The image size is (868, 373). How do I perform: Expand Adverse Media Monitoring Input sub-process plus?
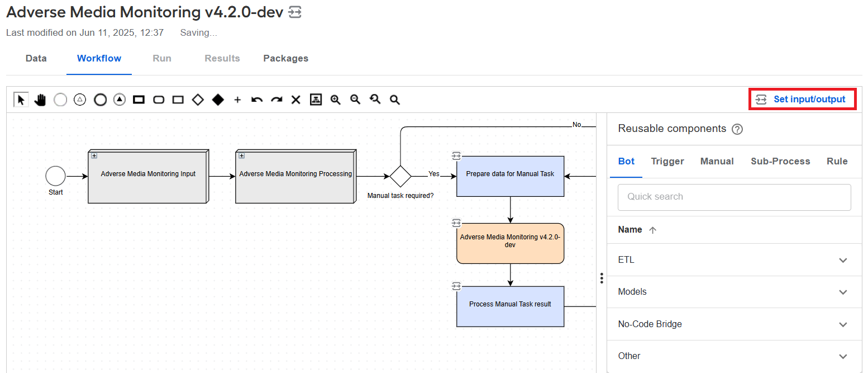pos(94,155)
